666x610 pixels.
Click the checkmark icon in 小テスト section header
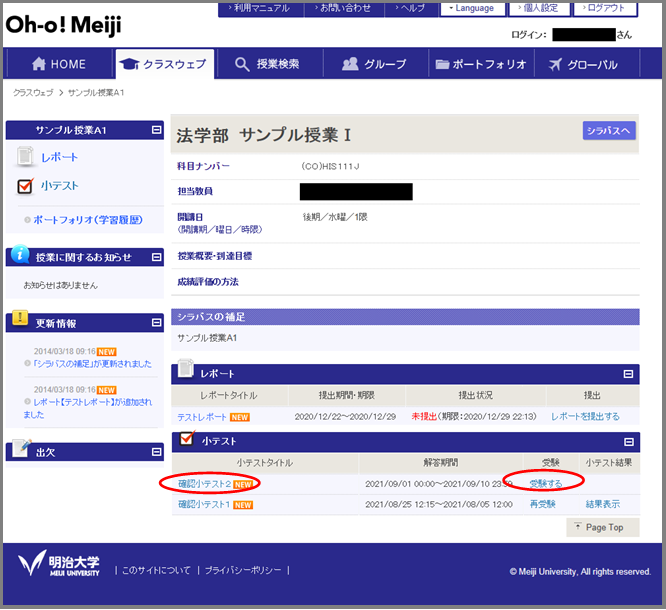tap(187, 438)
